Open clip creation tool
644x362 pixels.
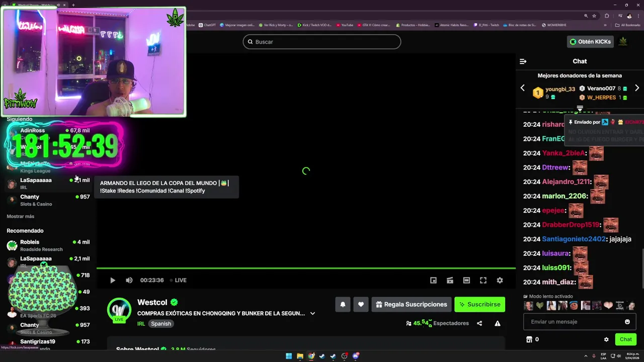450,280
